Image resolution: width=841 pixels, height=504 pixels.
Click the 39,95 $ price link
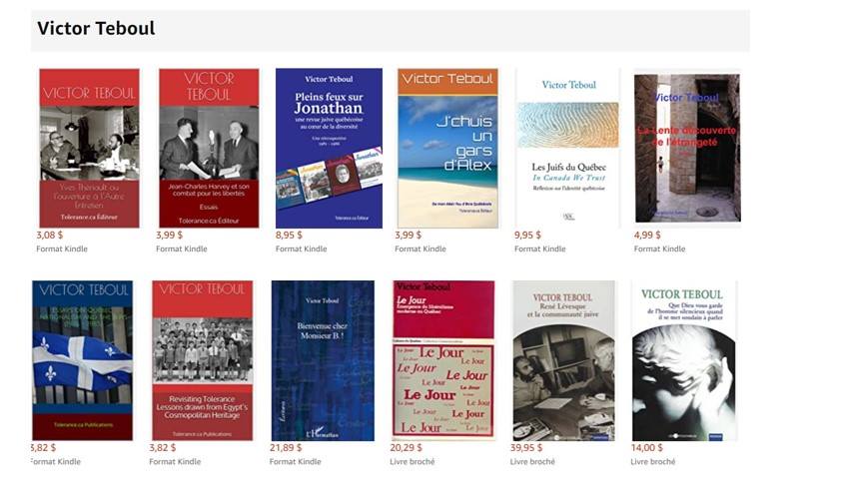click(526, 447)
